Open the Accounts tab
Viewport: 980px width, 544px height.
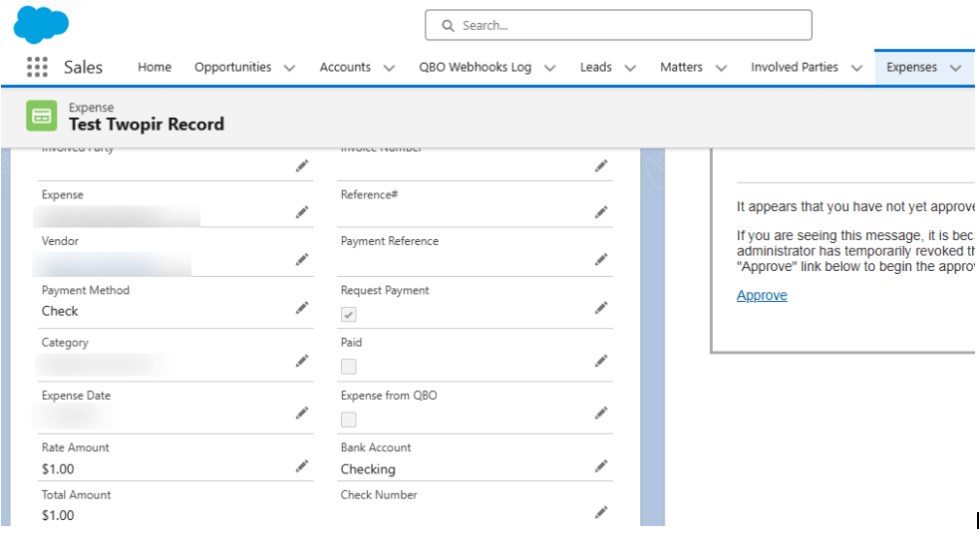tap(345, 67)
